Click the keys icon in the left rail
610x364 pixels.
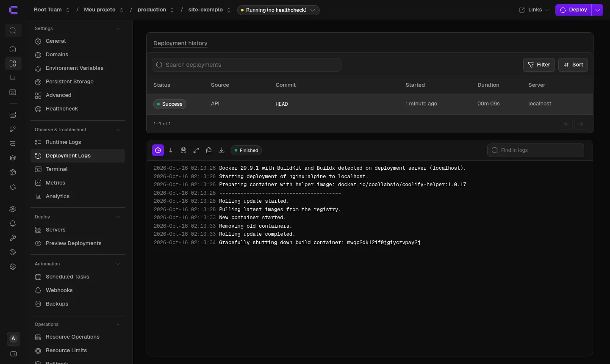coord(13,238)
